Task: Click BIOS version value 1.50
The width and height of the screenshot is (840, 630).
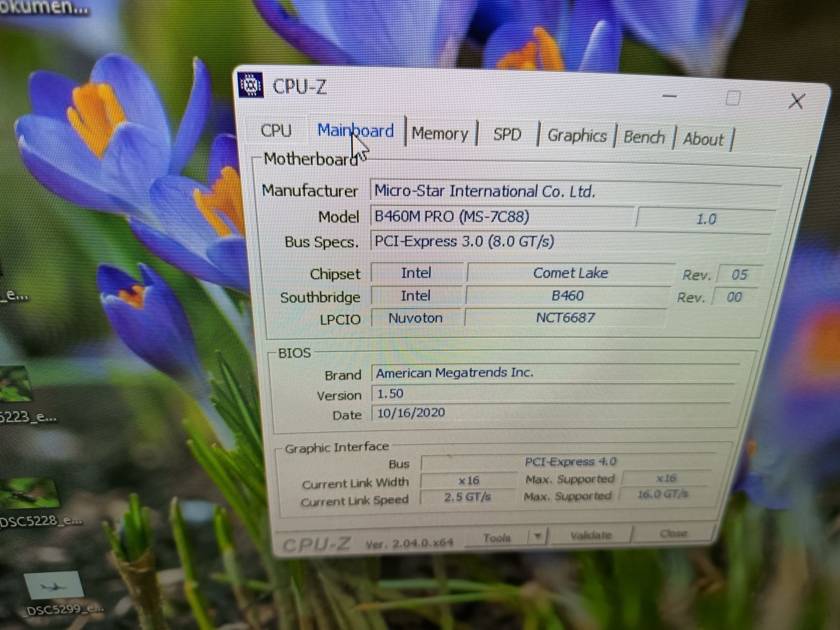Action: click(x=552, y=394)
